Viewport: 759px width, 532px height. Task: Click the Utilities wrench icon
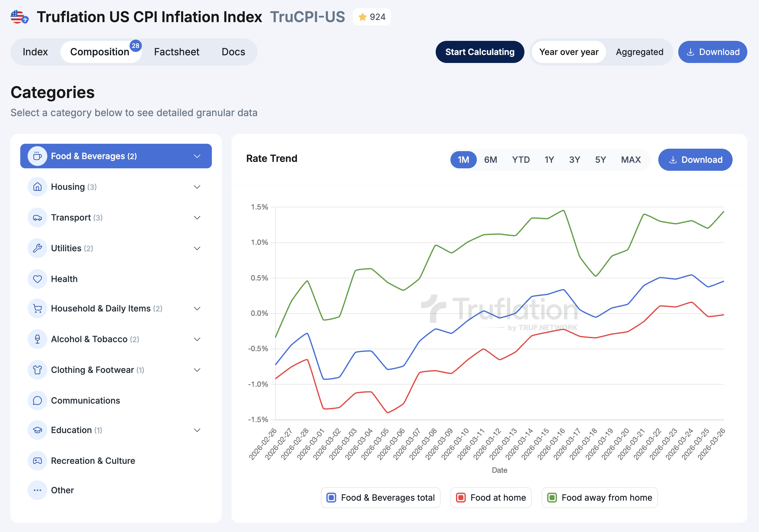[x=37, y=248]
